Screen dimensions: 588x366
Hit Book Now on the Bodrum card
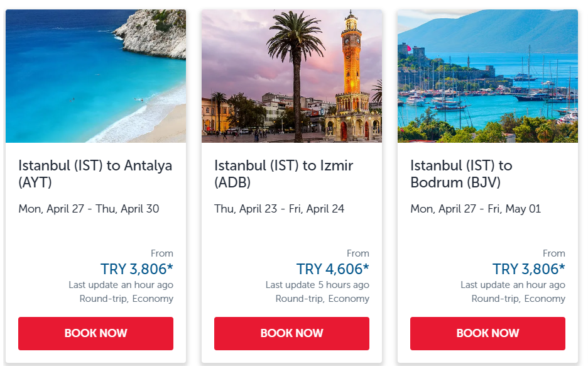pyautogui.click(x=487, y=333)
